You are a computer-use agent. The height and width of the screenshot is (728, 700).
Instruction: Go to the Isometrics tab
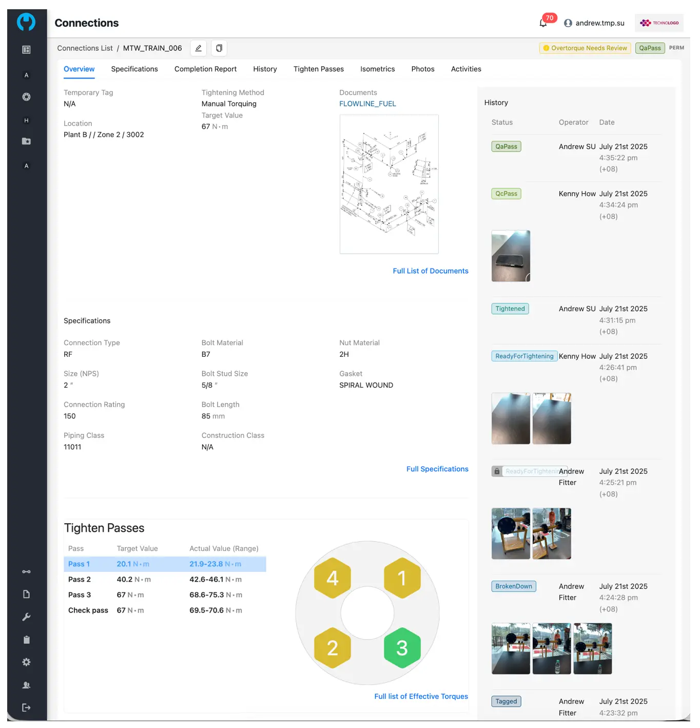377,69
